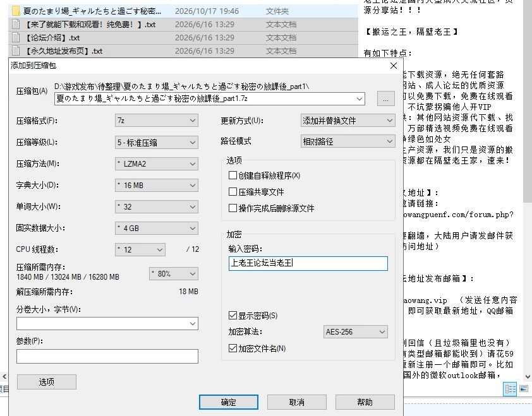Open the 压缩等级 标准压缩 dropdown

[x=157, y=143]
